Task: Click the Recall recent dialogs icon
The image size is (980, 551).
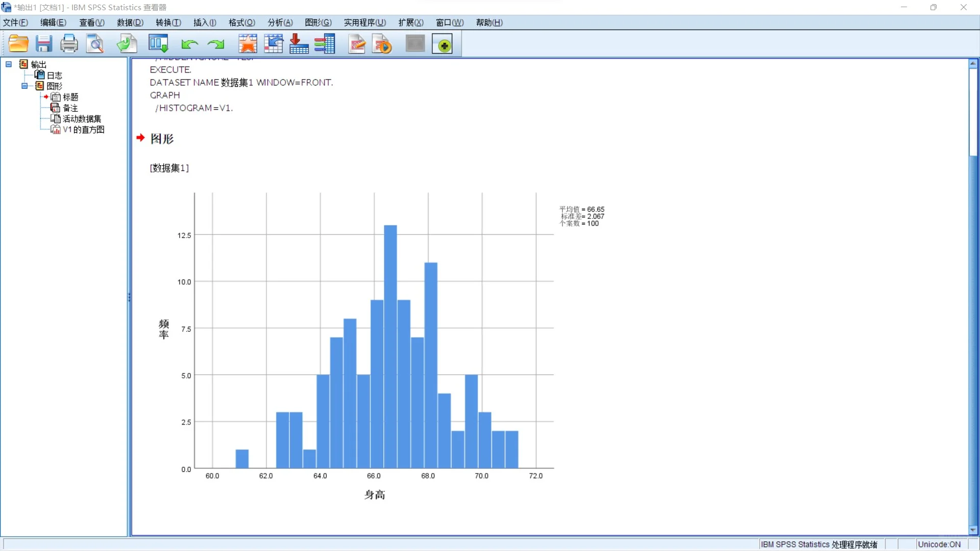Action: [158, 44]
